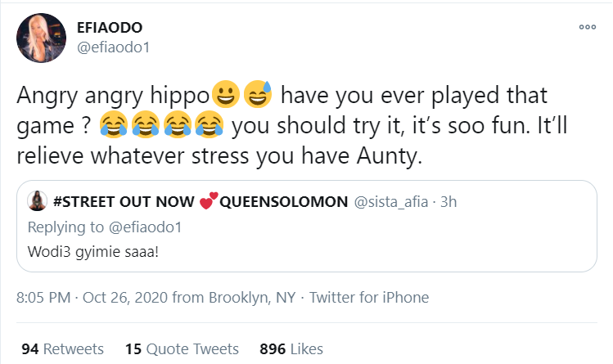The width and height of the screenshot is (613, 364).
Task: Click the last tears-of-joy emoji
Action: pos(210,125)
